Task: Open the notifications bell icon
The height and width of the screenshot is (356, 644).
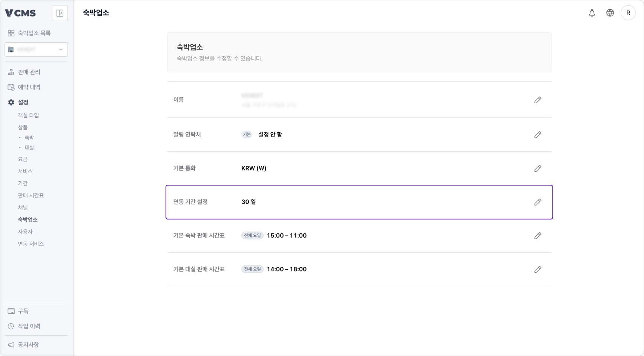Action: [592, 12]
